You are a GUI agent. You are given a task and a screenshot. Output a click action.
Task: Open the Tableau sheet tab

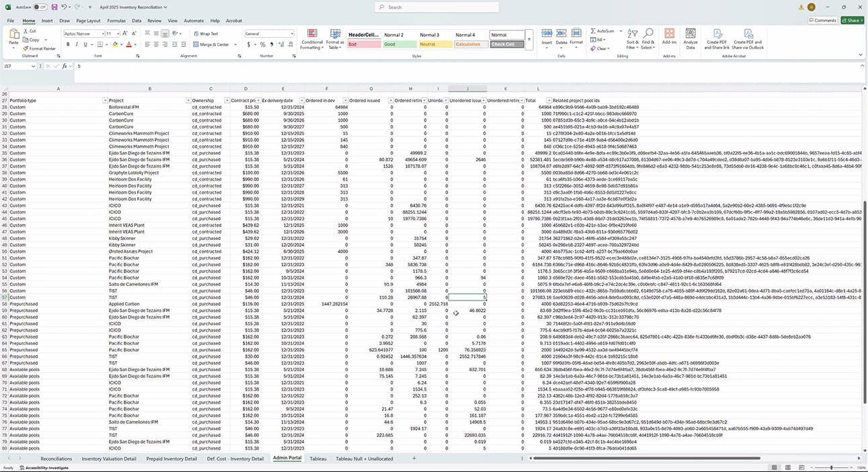[x=318, y=459]
